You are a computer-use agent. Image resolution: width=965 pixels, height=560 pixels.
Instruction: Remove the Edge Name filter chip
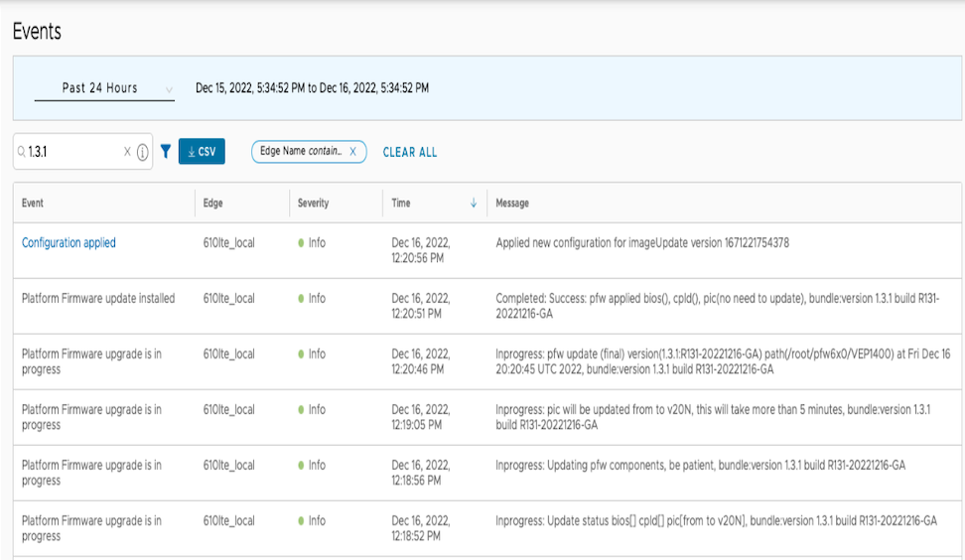[x=352, y=152]
